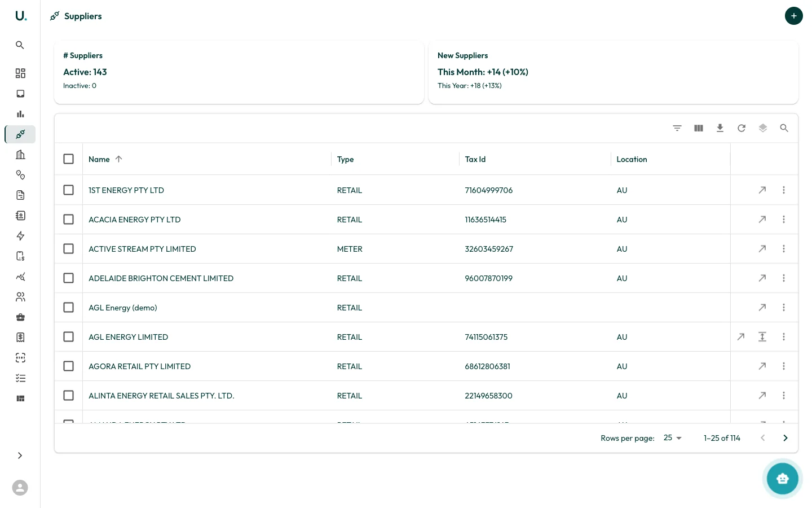Open the sidebar search icon

pos(20,45)
